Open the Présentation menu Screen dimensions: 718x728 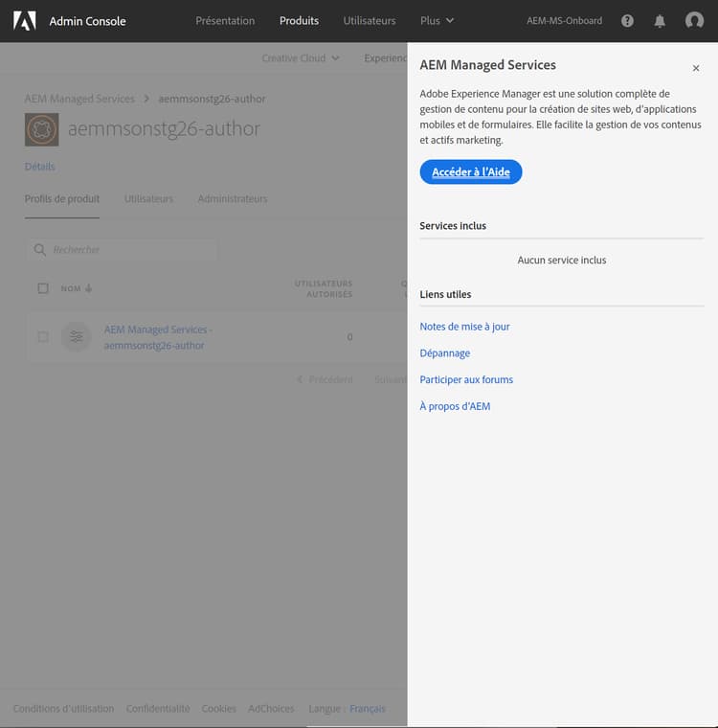click(x=225, y=21)
